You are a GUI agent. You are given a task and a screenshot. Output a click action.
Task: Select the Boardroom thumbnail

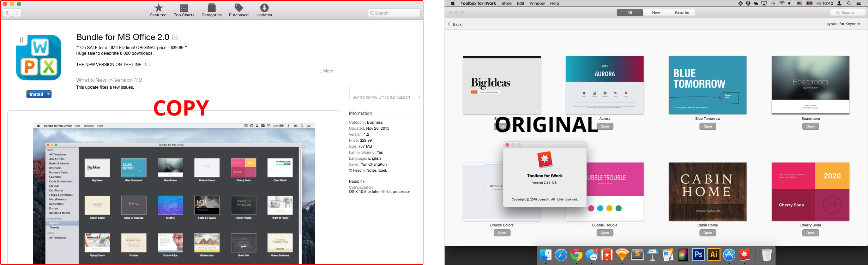click(x=810, y=85)
